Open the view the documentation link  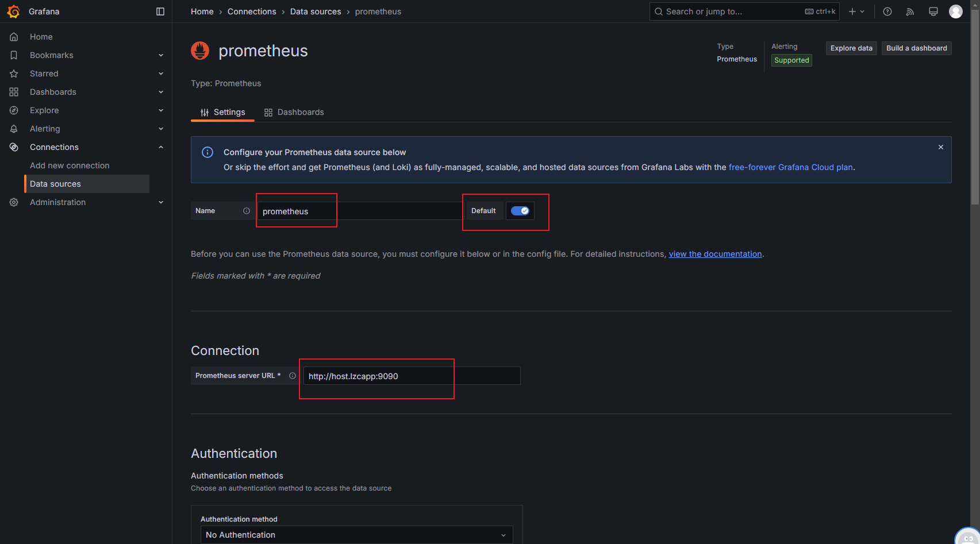[x=715, y=254]
